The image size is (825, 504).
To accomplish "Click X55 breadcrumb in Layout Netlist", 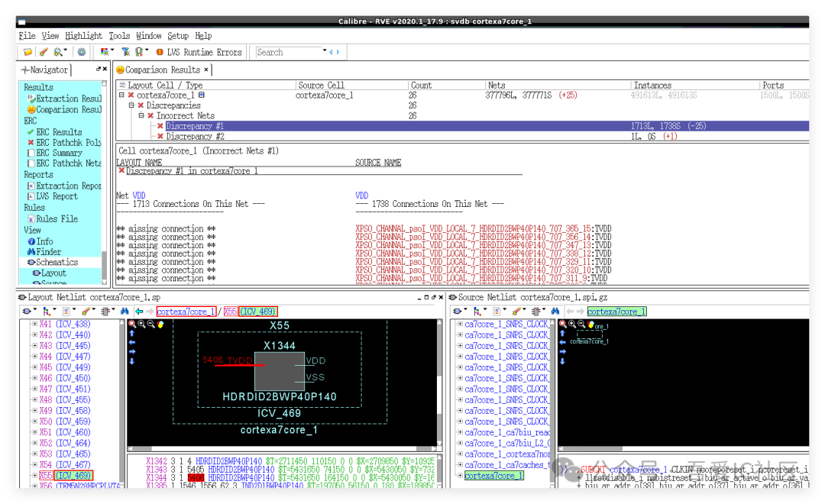I will point(230,312).
